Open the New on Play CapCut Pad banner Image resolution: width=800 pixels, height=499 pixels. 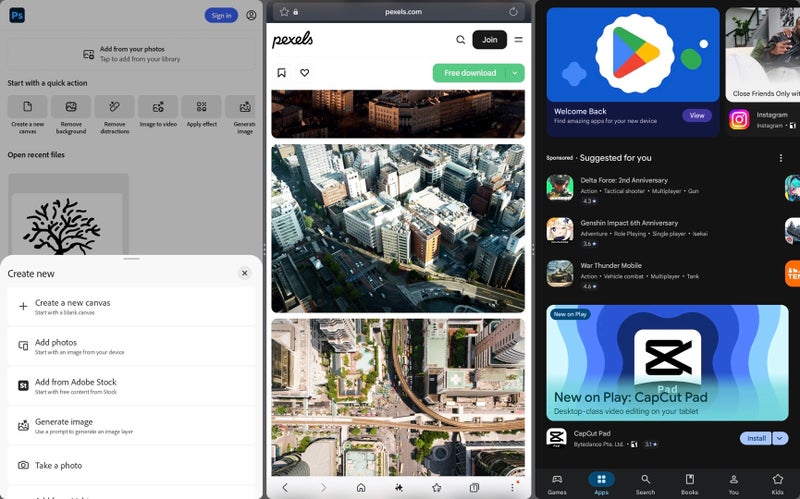[667, 363]
